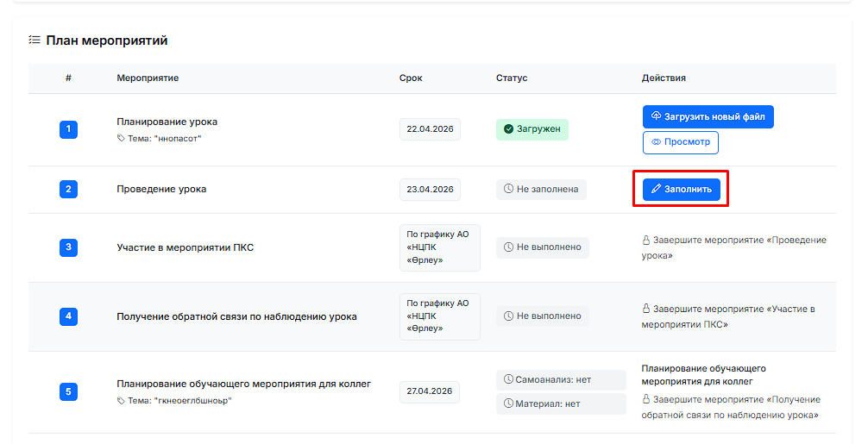Click the Действия column header
This screenshot has height=444, width=868.
[x=664, y=78]
